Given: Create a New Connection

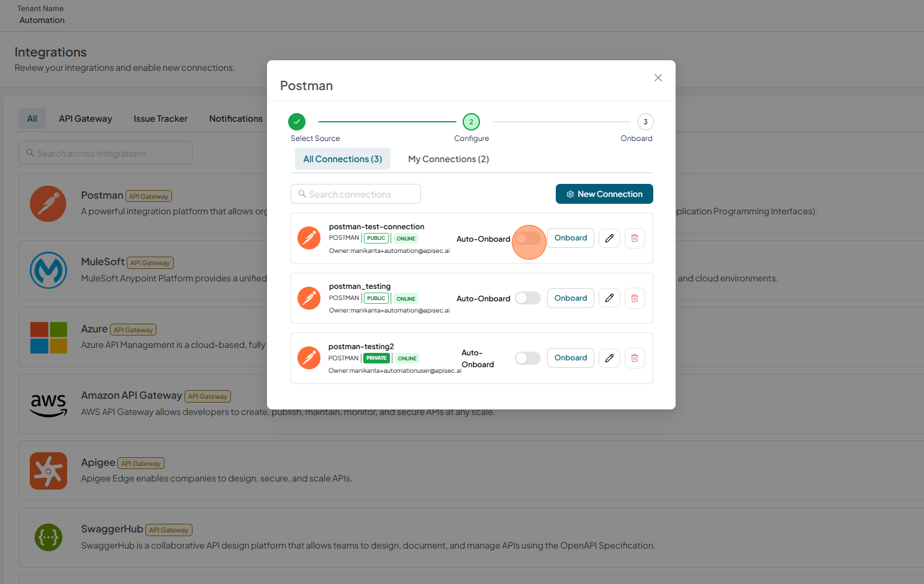Looking at the screenshot, I should click(x=604, y=194).
